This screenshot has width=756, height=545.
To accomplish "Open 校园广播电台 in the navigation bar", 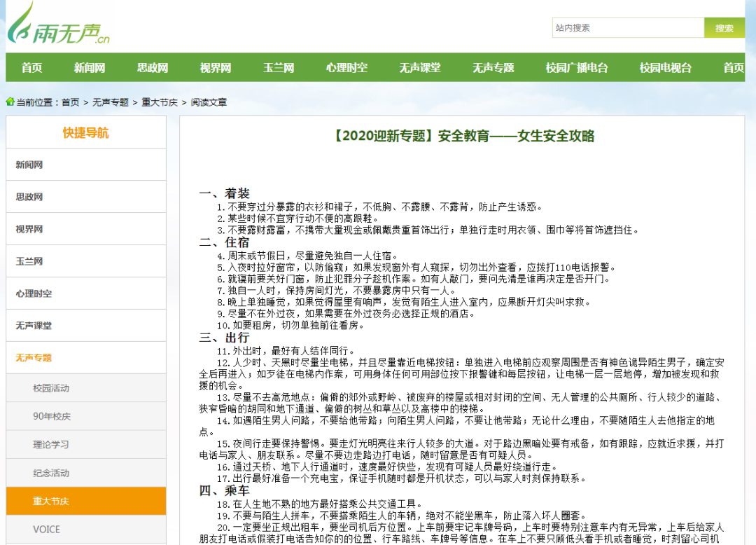I will point(577,68).
